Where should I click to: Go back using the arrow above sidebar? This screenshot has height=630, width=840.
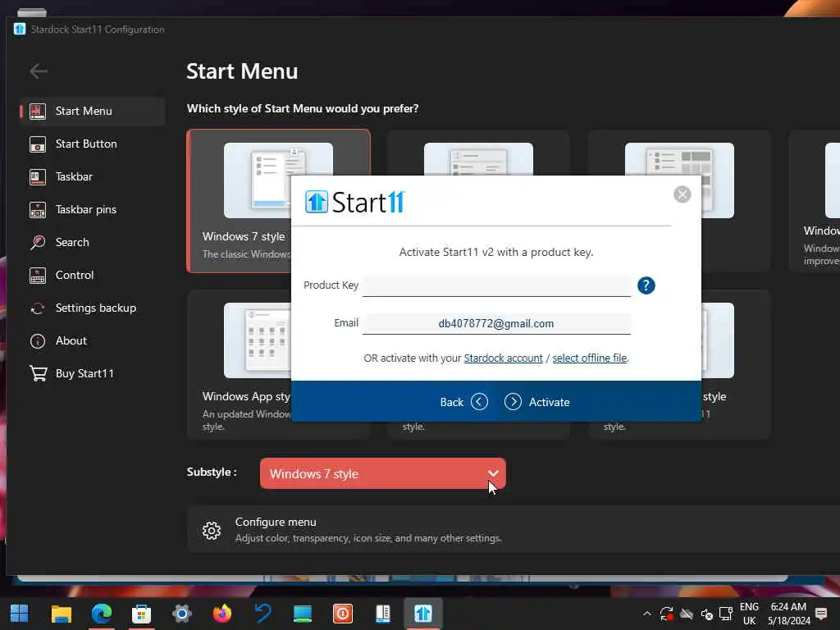click(x=38, y=71)
